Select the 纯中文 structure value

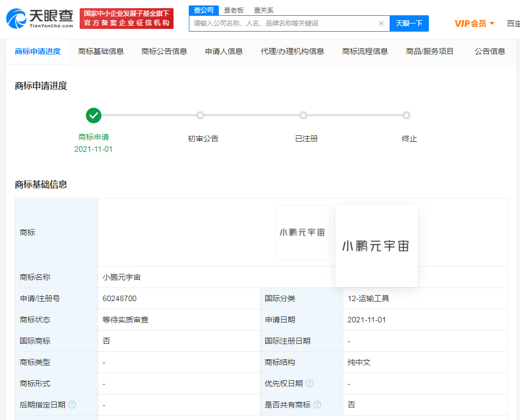click(x=359, y=362)
